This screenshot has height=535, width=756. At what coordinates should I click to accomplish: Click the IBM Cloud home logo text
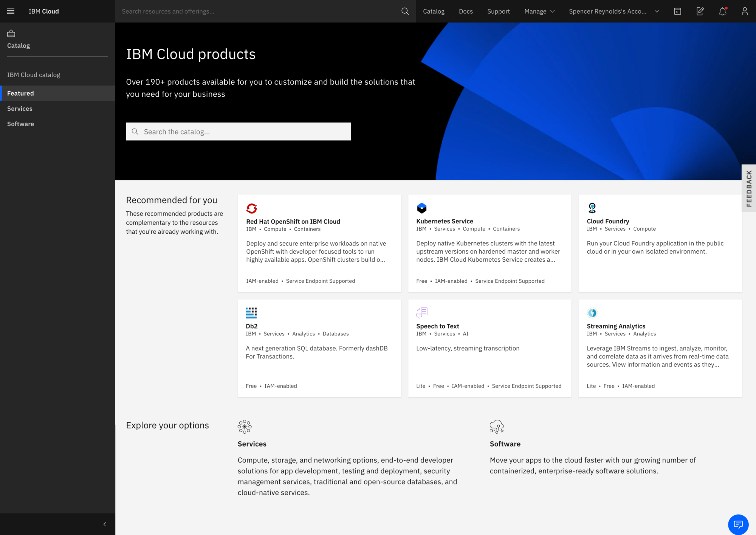[44, 11]
